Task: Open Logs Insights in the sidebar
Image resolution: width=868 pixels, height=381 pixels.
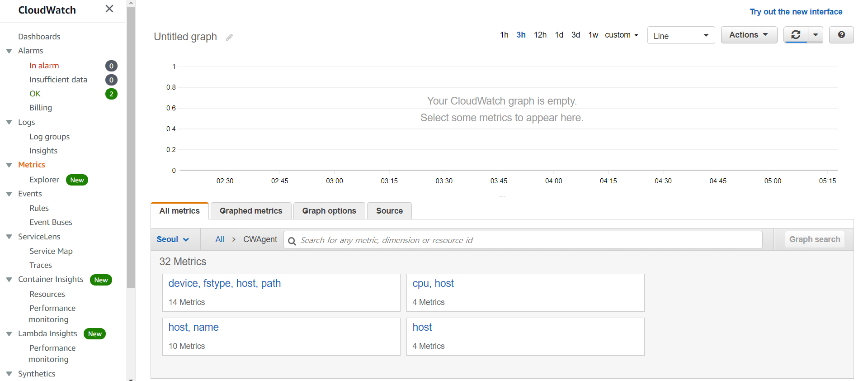Action: [x=43, y=151]
